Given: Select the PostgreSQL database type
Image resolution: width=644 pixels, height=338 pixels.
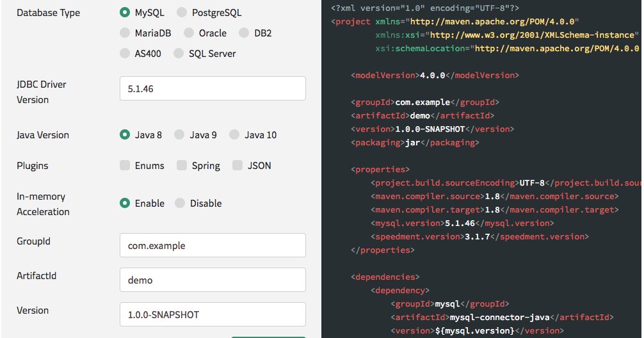Looking at the screenshot, I should (182, 13).
